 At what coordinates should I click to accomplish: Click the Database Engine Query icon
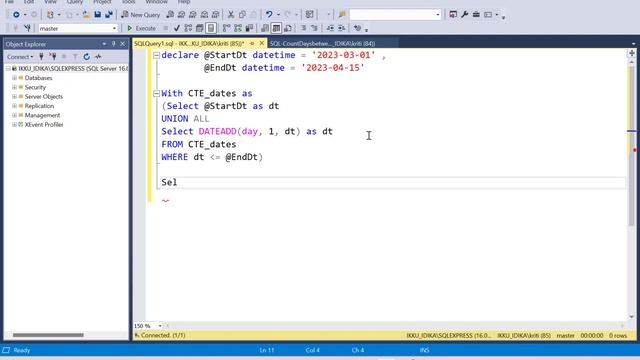[x=170, y=15]
